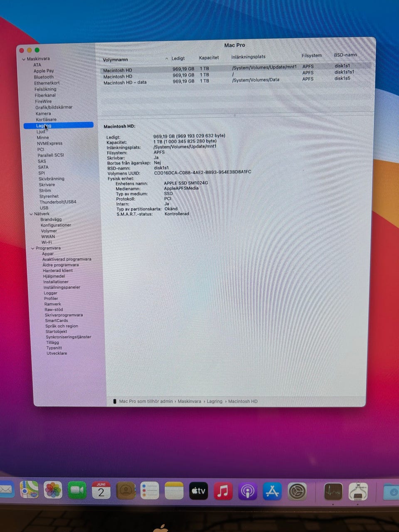Select Startobjekt in the sidebar
Screen dimensions: 399x532
[56, 332]
